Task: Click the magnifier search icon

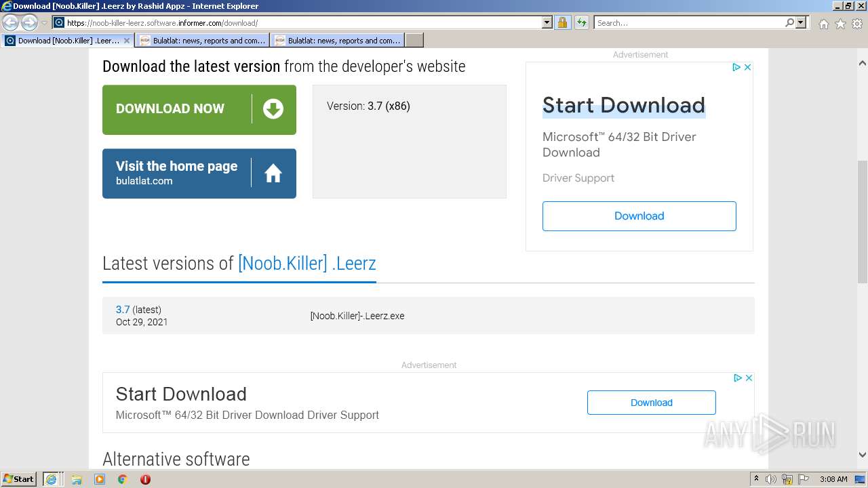Action: [789, 22]
